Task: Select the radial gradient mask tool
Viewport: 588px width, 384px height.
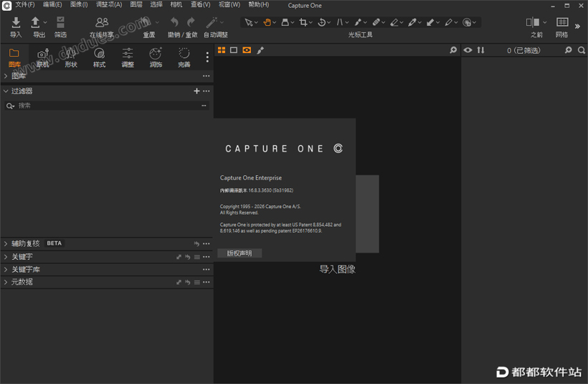Action: pos(467,22)
